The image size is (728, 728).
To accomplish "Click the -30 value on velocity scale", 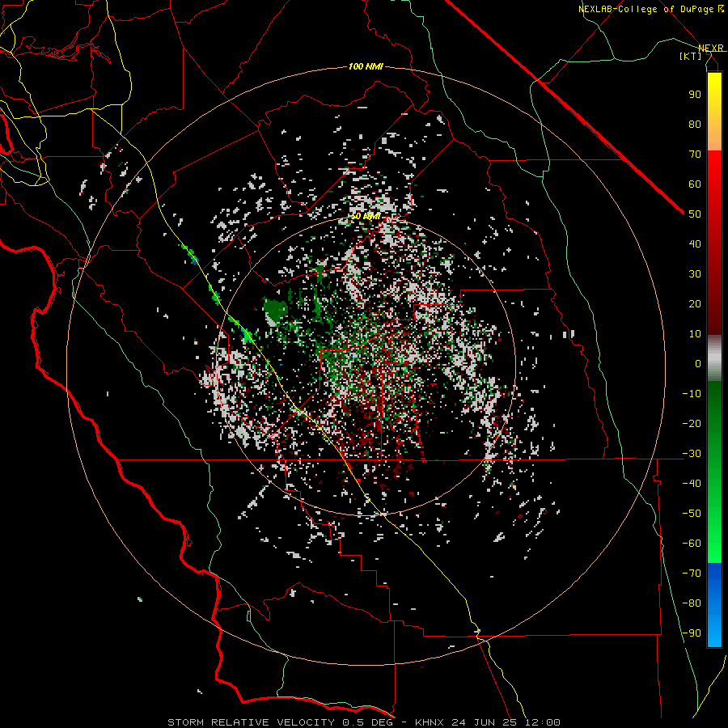I will pos(692,454).
